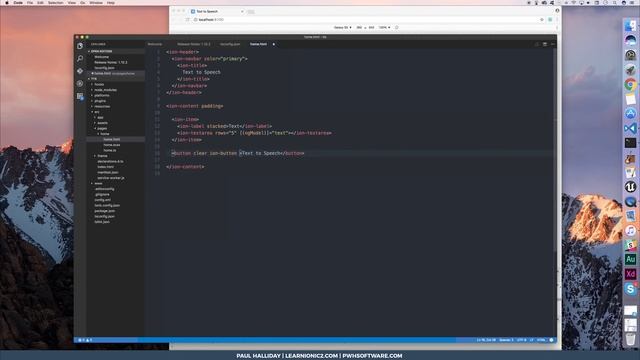The image size is (640, 360).
Task: Expand the hooks folder
Action: point(98,84)
